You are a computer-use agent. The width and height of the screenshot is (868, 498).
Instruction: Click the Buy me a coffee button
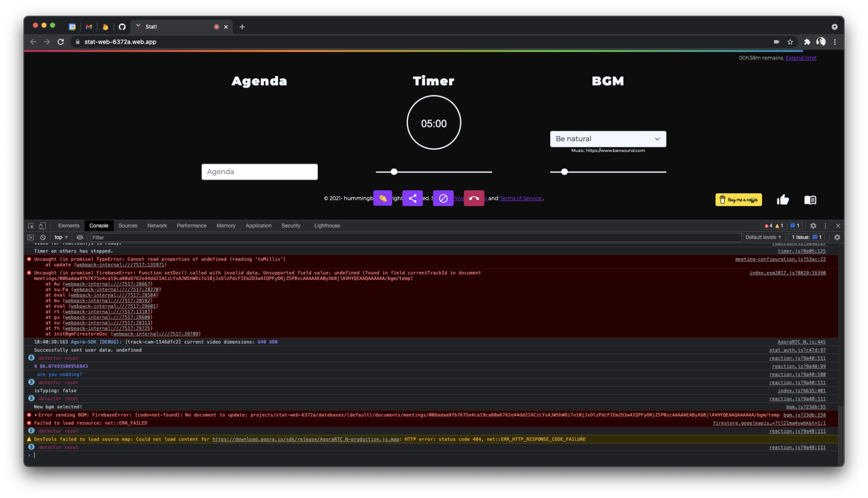738,199
